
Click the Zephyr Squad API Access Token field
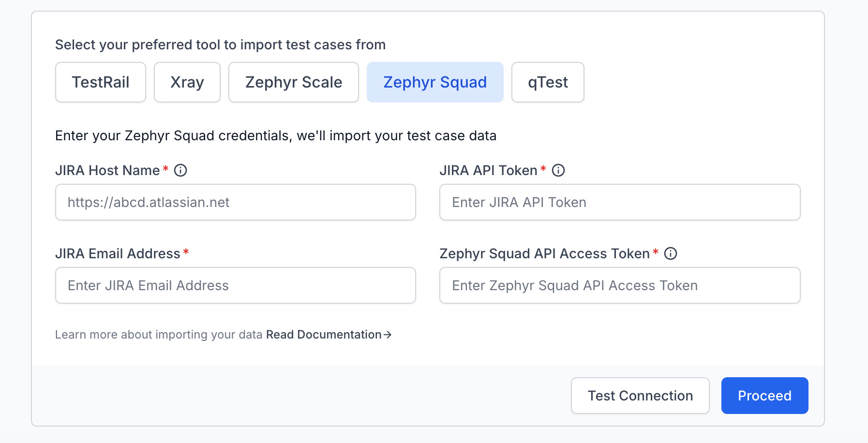coord(620,285)
